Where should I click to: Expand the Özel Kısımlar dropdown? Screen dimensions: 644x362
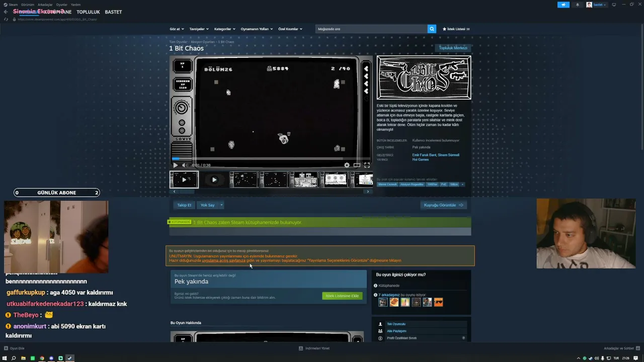(290, 29)
